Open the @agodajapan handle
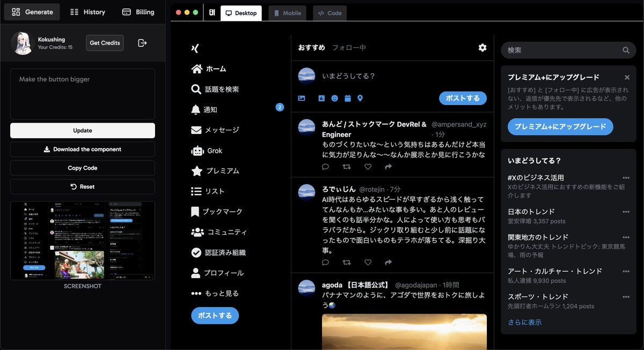Image resolution: width=644 pixels, height=350 pixels. click(x=417, y=285)
